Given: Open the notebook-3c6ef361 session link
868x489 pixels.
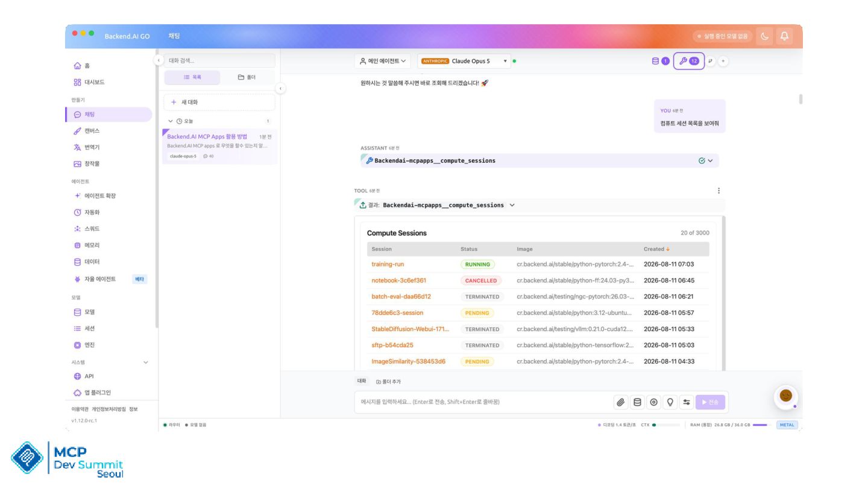Looking at the screenshot, I should (x=399, y=280).
